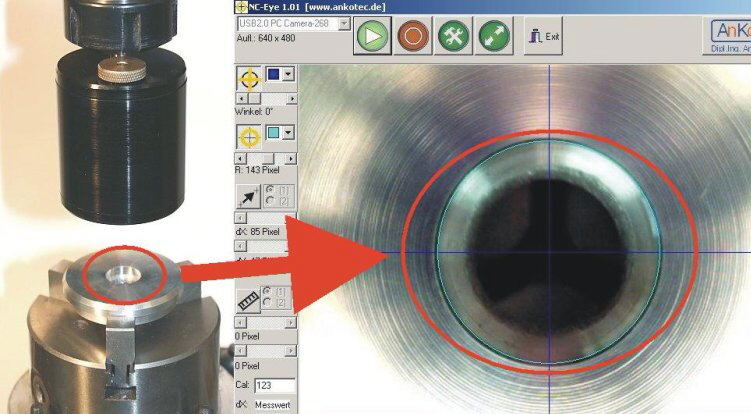The image size is (751, 414).
Task: Toggle the crosshair overlay icon
Action: point(248,79)
